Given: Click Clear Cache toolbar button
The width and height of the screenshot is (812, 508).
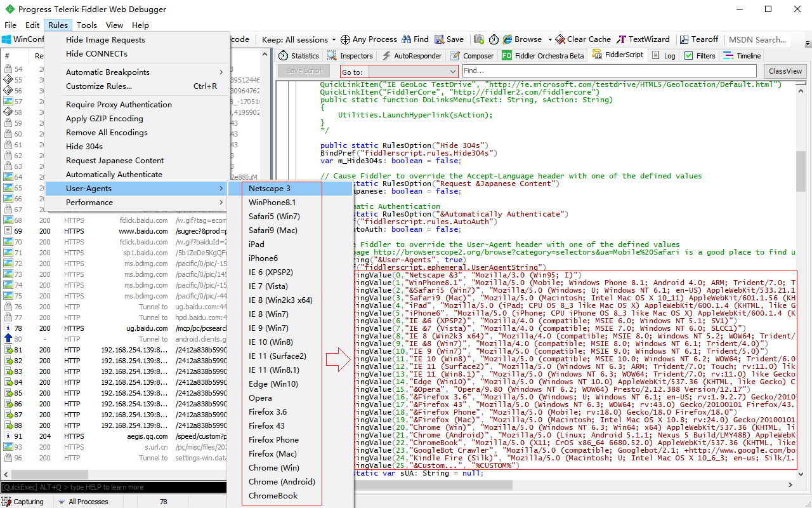Looking at the screenshot, I should pos(583,39).
